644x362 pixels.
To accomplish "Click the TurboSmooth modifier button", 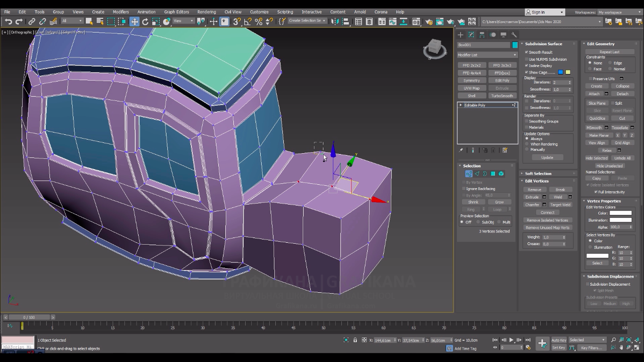I will [x=502, y=96].
